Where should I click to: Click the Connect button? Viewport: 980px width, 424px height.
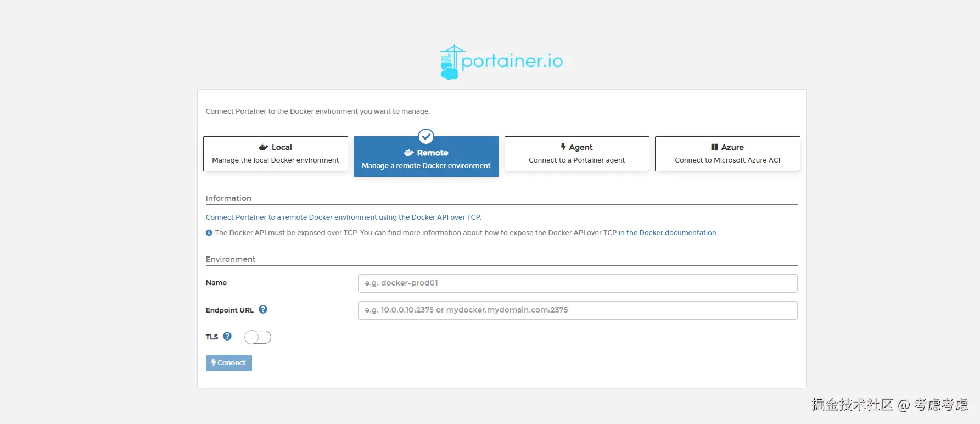tap(229, 363)
